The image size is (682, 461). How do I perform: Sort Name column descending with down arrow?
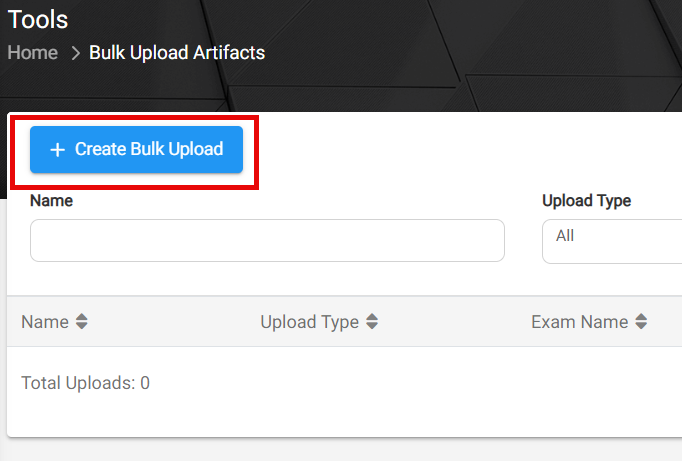82,326
